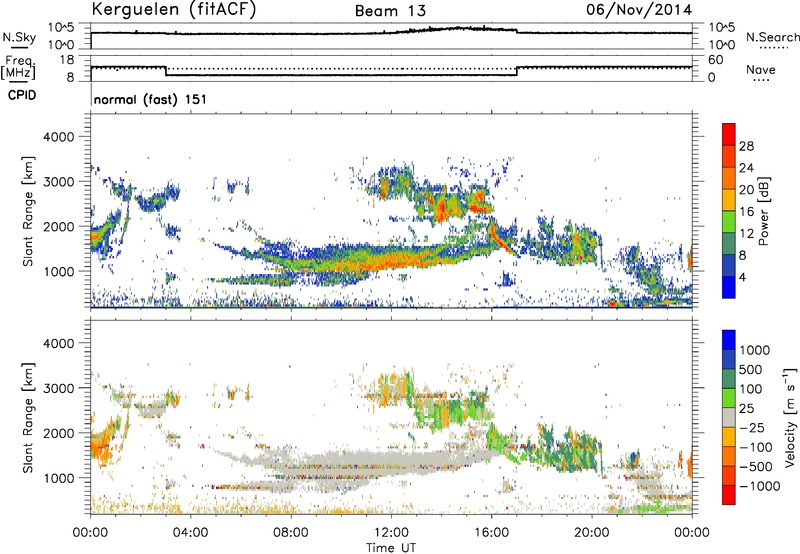The width and height of the screenshot is (800, 554).
Task: Click the '-25' label on the velocity scale
Action: (x=754, y=427)
